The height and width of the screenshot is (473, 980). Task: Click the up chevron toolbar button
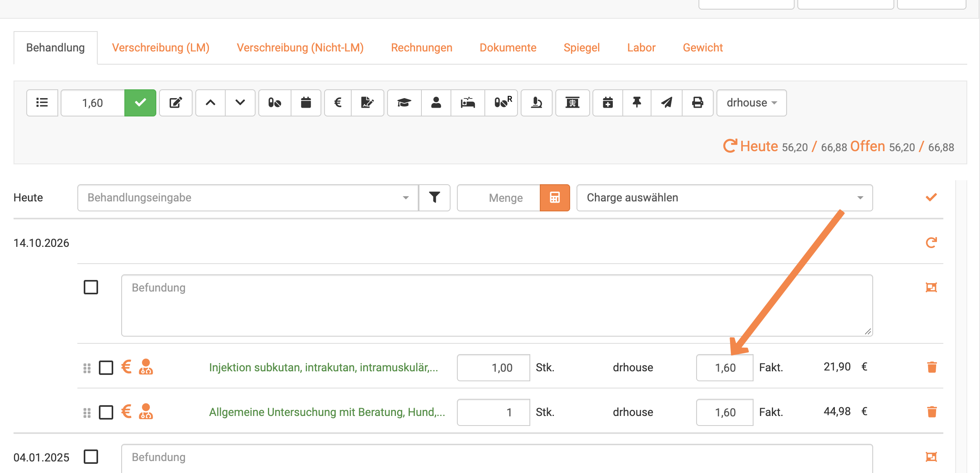pyautogui.click(x=211, y=103)
